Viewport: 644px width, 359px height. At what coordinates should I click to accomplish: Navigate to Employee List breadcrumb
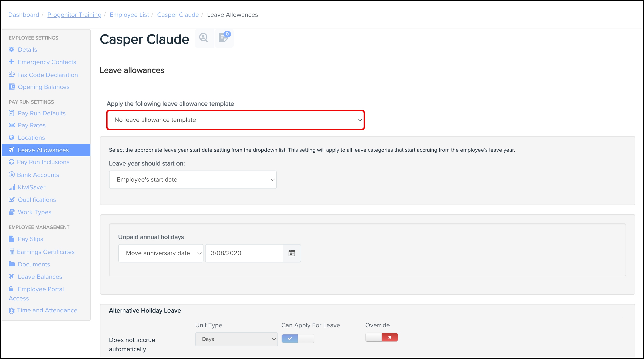tap(129, 15)
